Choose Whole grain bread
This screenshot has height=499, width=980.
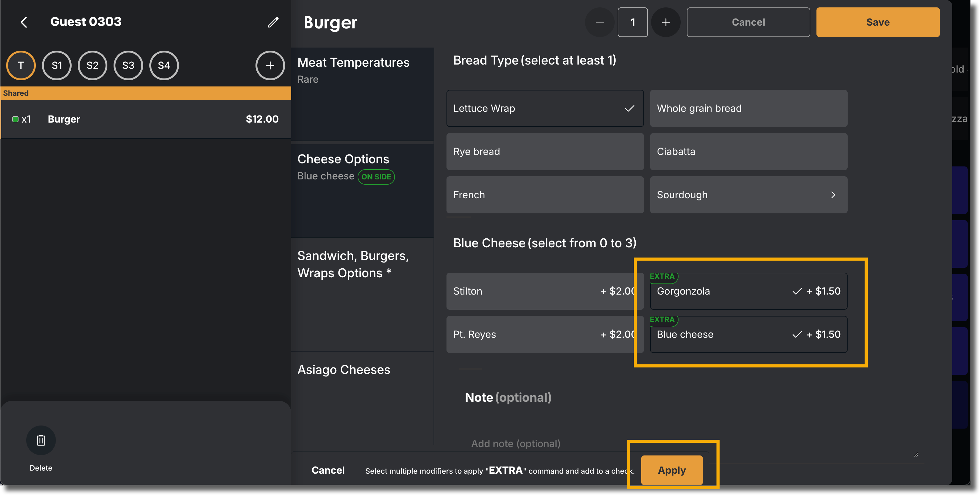748,108
